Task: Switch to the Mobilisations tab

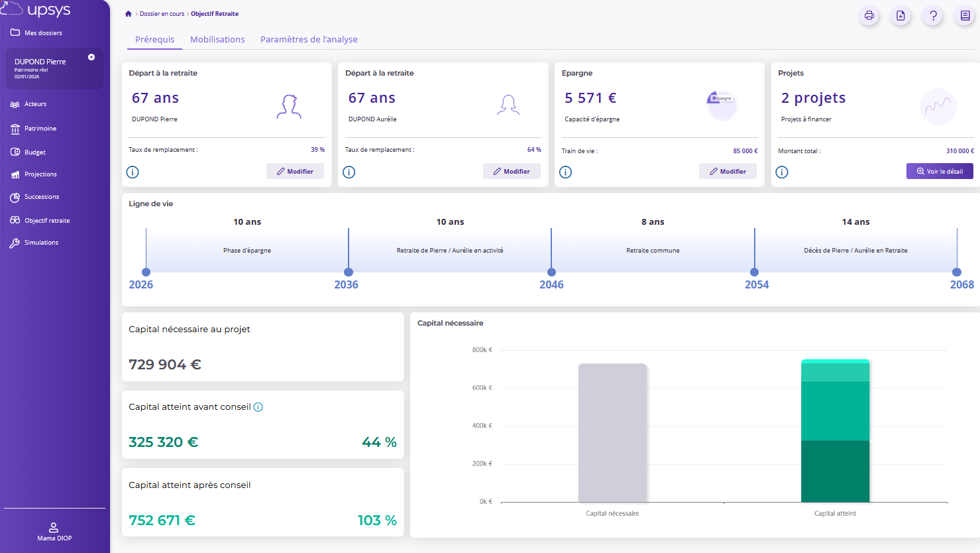Action: click(217, 40)
